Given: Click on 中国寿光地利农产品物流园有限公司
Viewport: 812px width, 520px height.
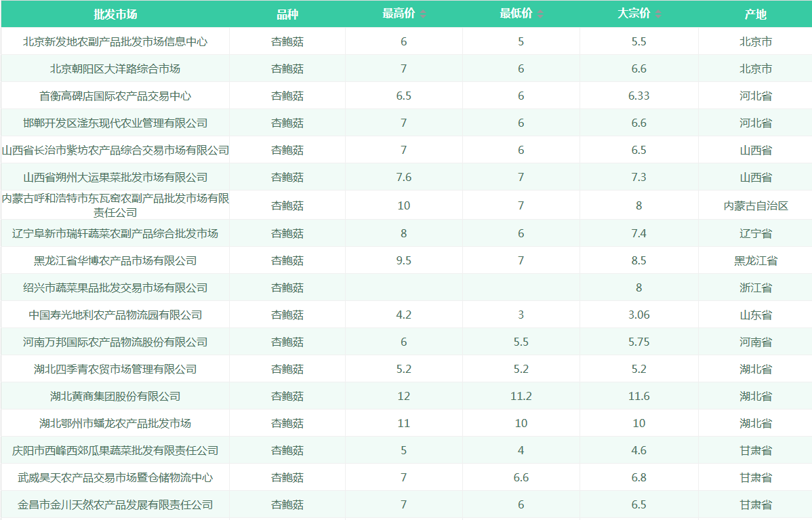Looking at the screenshot, I should [115, 315].
